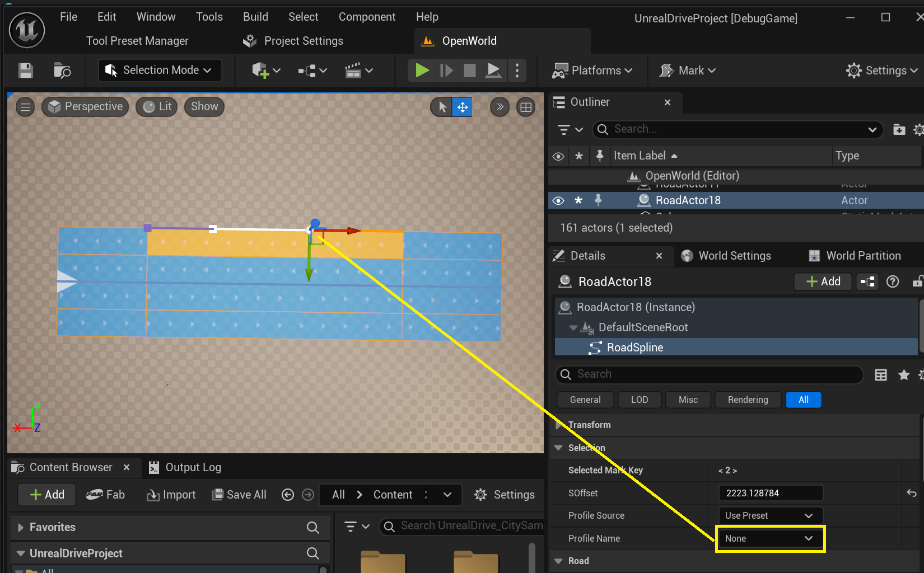Switch to the World Settings tab

coord(726,256)
